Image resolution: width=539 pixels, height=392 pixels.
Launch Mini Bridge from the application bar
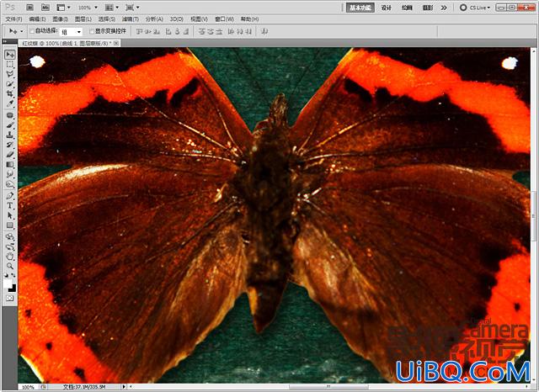(45, 8)
